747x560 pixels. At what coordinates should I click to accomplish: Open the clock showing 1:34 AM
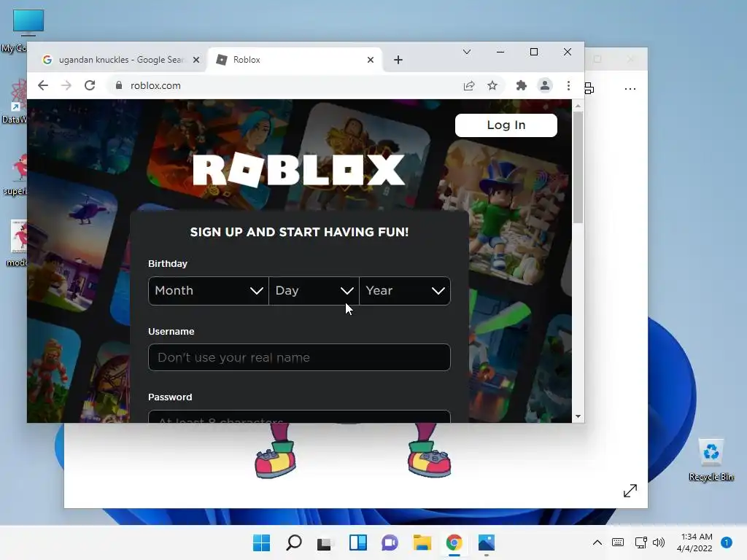tap(694, 542)
